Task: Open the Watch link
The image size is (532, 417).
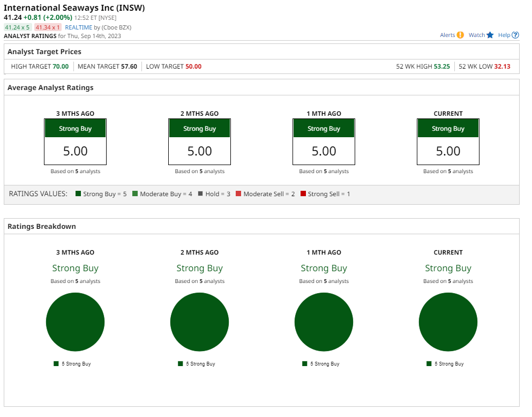Action: (476, 35)
